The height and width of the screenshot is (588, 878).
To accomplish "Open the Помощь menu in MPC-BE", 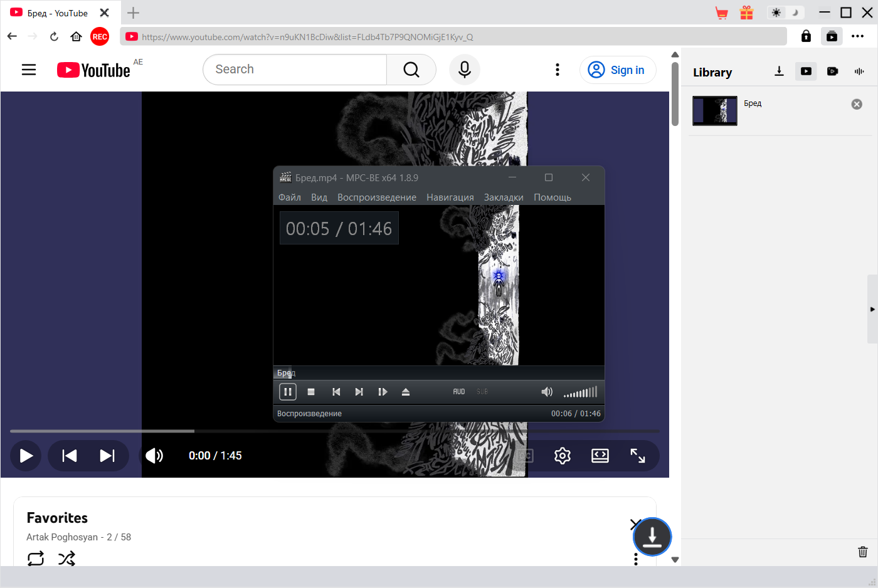I will (x=553, y=197).
